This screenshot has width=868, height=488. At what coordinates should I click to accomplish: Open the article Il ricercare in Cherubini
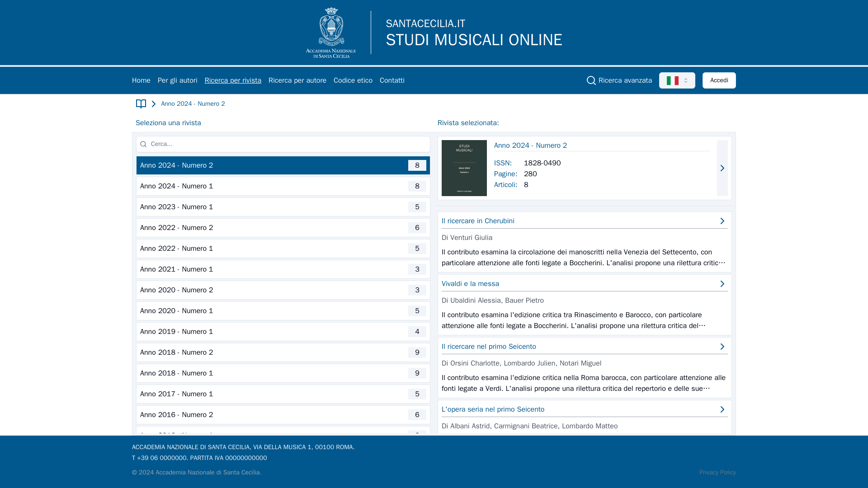[478, 221]
